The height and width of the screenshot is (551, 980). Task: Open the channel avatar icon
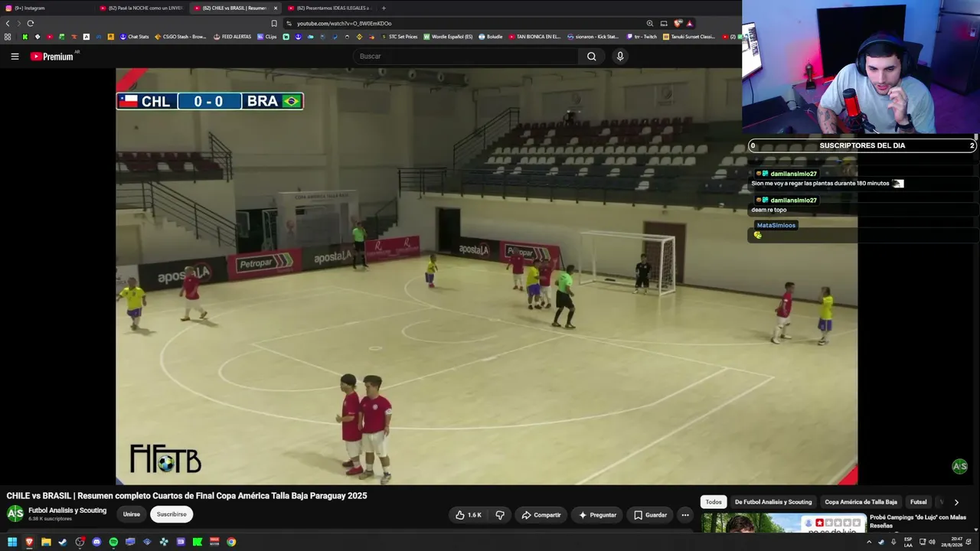pos(15,514)
